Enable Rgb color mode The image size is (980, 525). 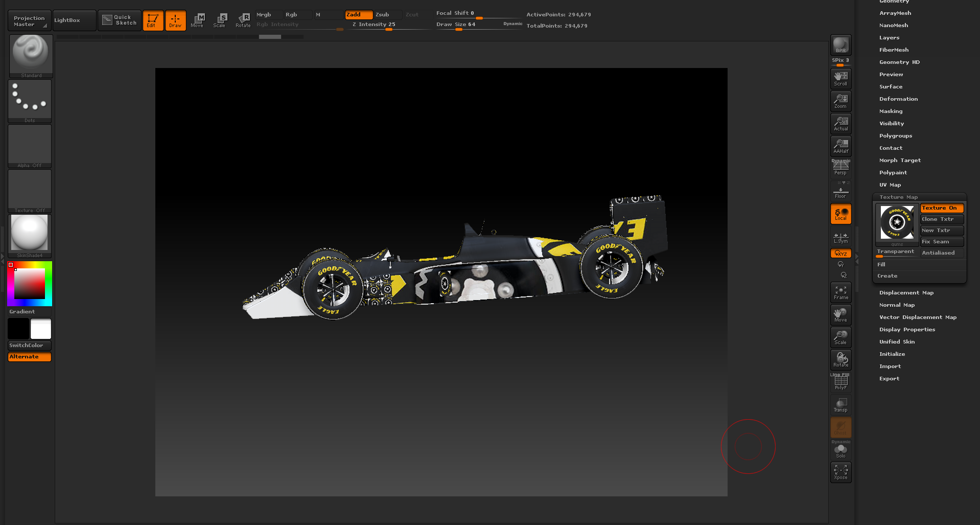297,14
